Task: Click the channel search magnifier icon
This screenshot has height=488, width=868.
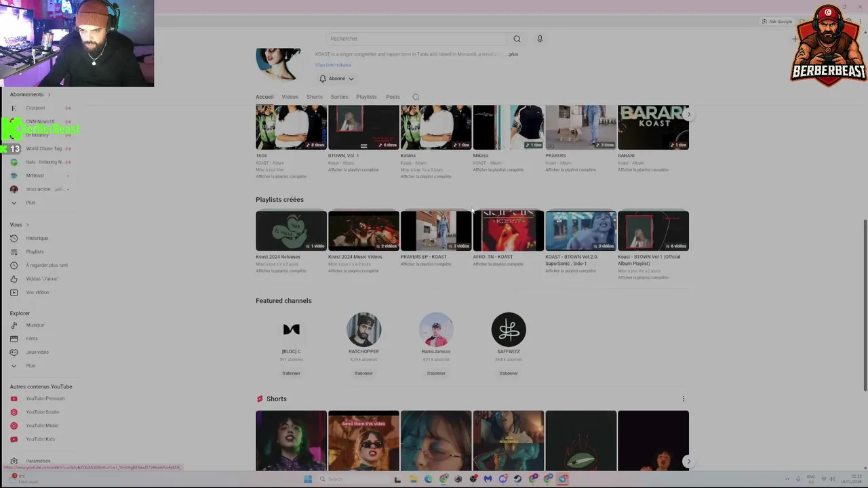Action: 416,97
